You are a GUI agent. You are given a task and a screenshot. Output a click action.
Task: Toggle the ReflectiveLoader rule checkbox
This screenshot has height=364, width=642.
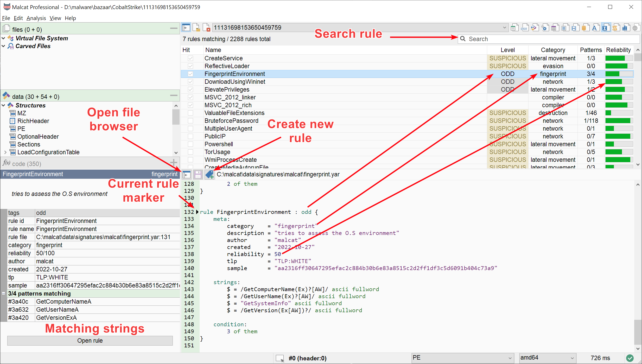coord(190,66)
